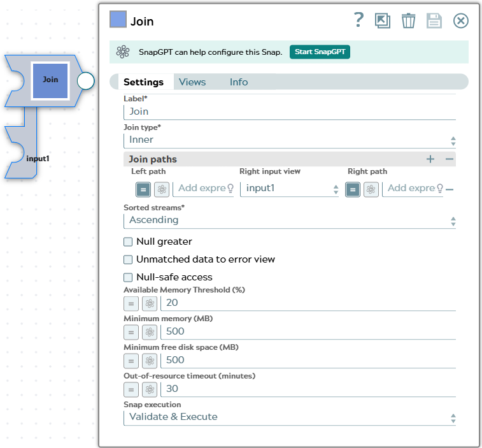Select the Join Snap on canvas

click(50, 81)
